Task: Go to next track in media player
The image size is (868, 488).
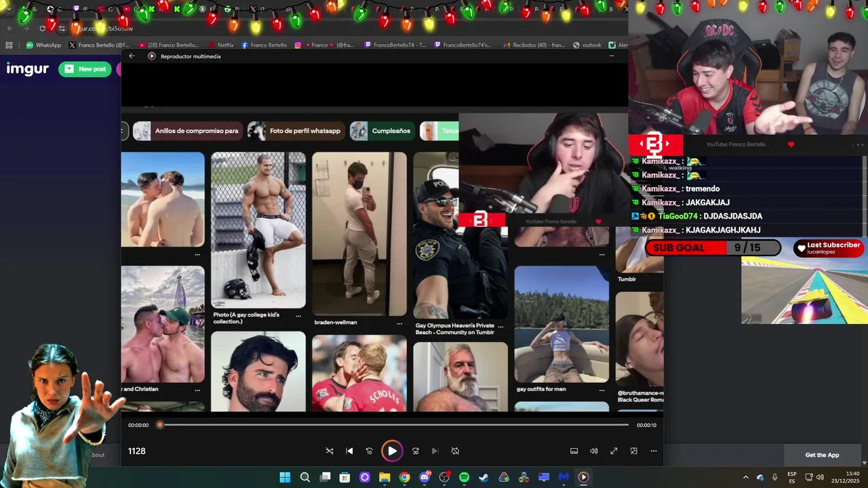Action: coord(435,451)
